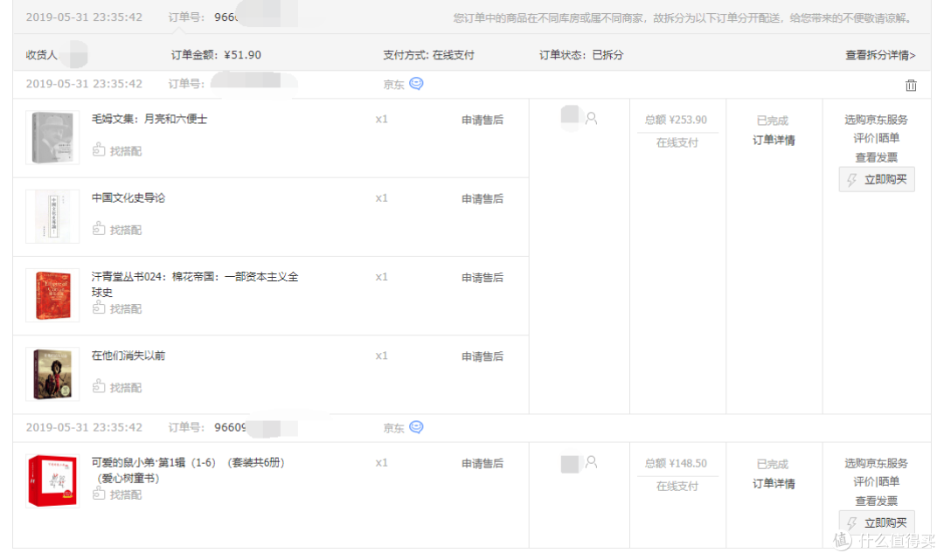Viewport: 944px width, 560px height.
Task: Click 找搭配 icon under 中国文化史导论
Action: click(99, 229)
